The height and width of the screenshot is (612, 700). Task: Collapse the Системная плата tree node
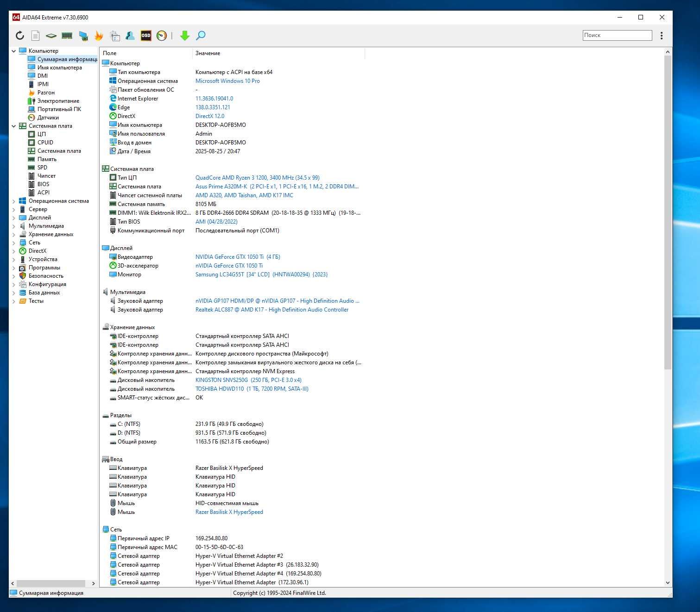point(13,126)
